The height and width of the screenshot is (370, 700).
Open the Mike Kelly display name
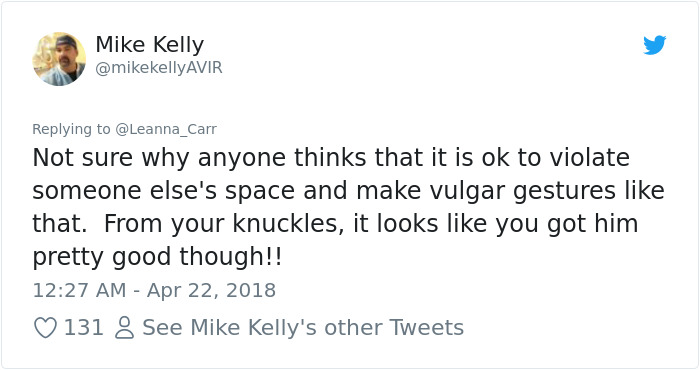point(150,44)
